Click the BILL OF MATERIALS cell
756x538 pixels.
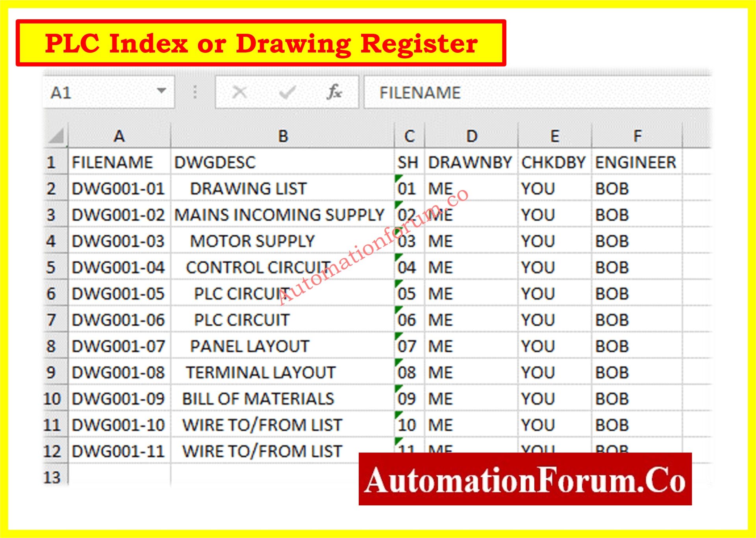pyautogui.click(x=258, y=399)
